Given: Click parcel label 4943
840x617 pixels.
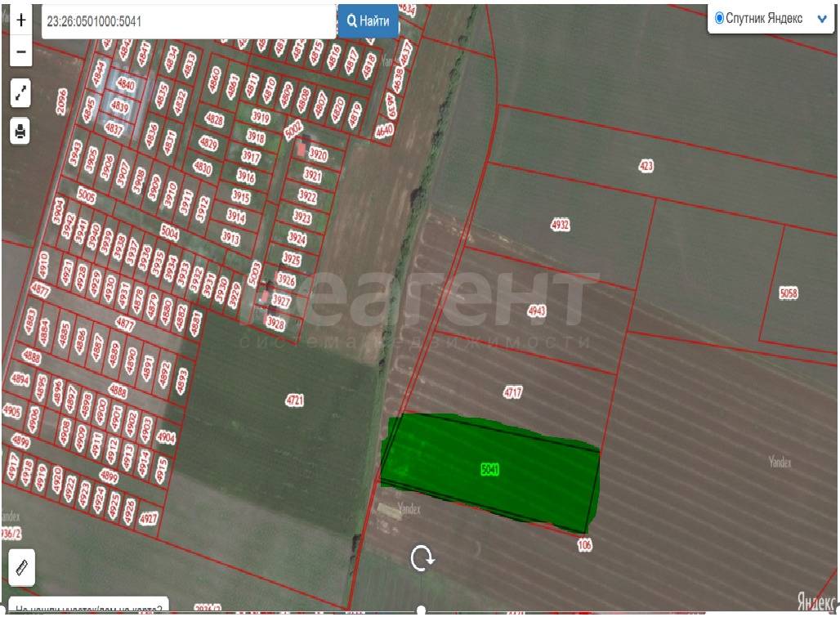Looking at the screenshot, I should coord(537,311).
